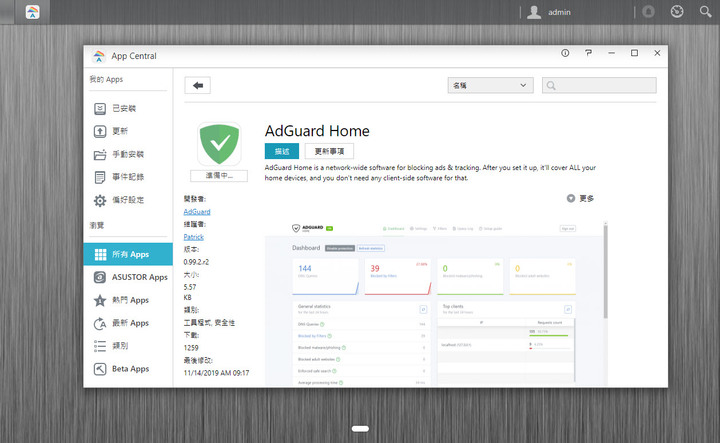Open the system activity globe icon
Screen dimensions: 720x443
(677, 11)
